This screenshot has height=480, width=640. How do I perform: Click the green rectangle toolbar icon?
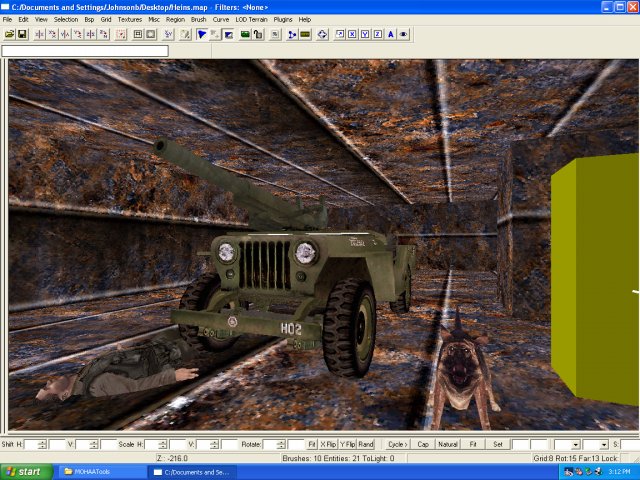245,34
